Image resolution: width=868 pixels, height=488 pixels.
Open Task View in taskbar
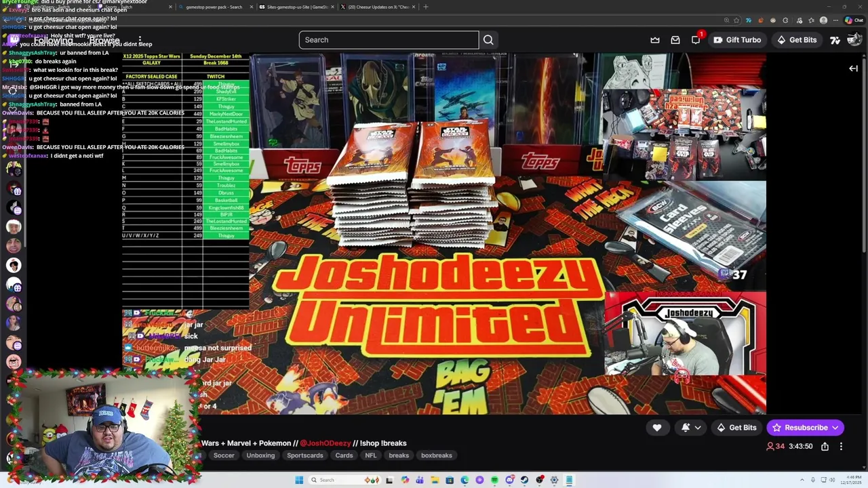pyautogui.click(x=389, y=480)
